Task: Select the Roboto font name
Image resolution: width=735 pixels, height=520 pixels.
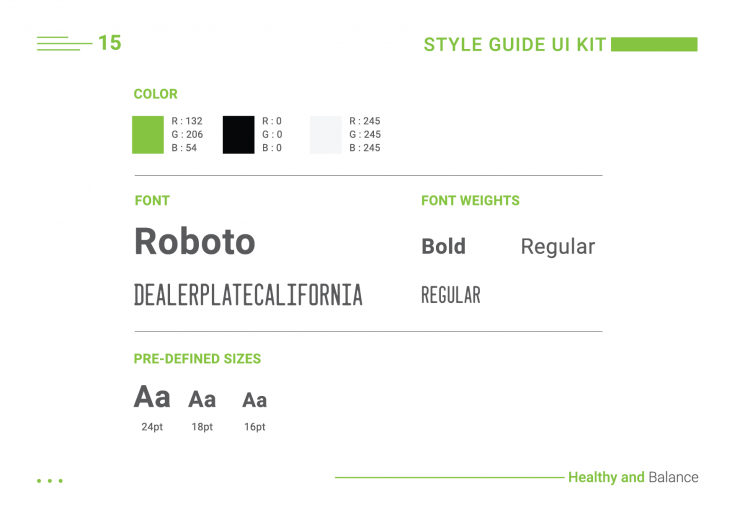Action: pos(195,241)
